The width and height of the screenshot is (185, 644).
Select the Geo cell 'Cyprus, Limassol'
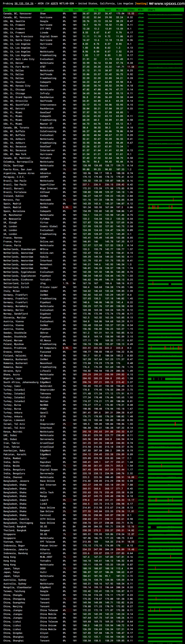click(x=14, y=420)
